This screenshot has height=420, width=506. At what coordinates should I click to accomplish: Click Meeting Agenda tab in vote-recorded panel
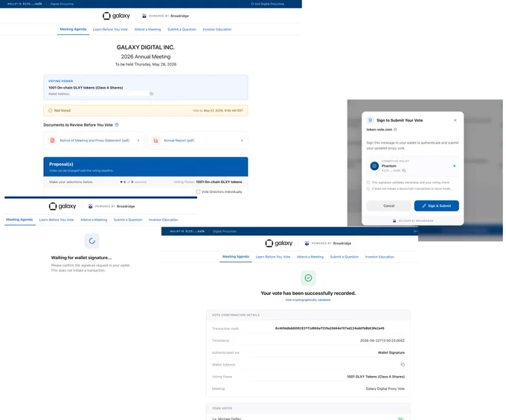(236, 257)
